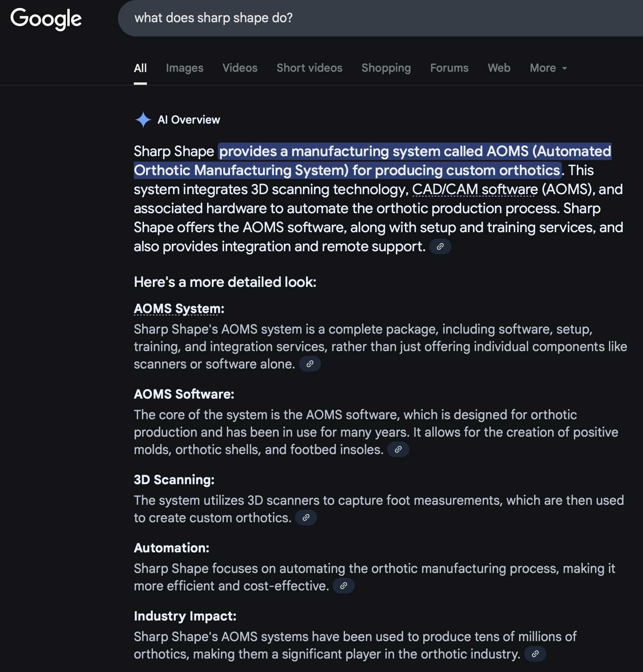Select the Web results tab

click(499, 68)
